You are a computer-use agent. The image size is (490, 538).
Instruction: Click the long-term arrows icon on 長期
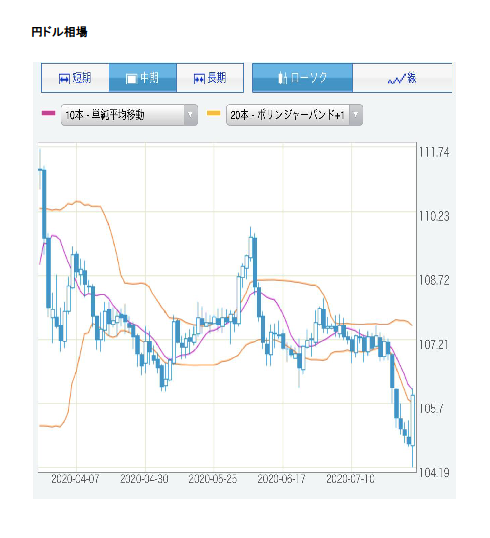(199, 79)
